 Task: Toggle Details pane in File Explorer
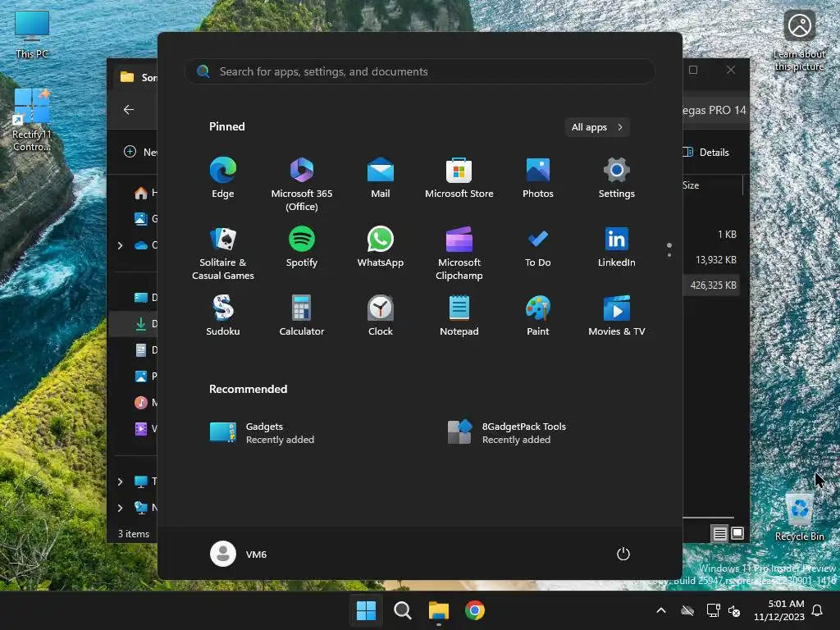tap(706, 152)
